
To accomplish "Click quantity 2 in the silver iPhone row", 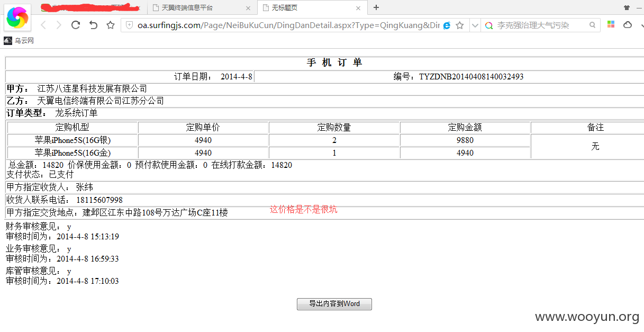I will point(334,140).
